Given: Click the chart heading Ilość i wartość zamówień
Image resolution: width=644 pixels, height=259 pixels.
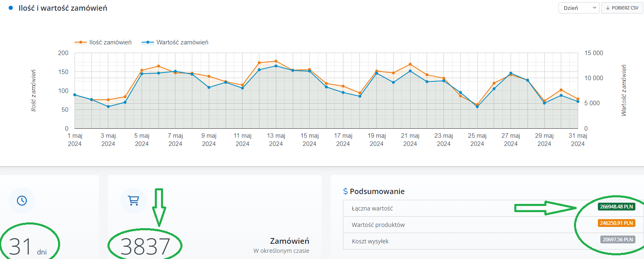Looking at the screenshot, I should [x=63, y=8].
